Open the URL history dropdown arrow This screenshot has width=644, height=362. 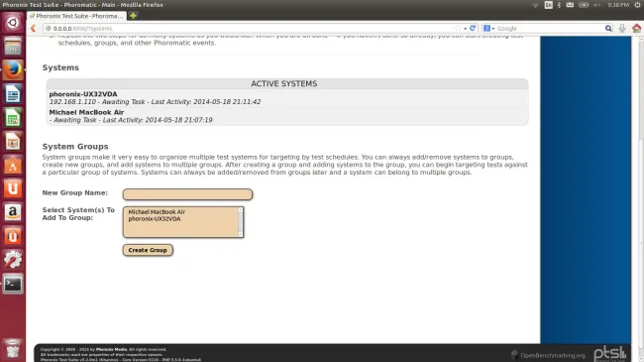tap(465, 29)
